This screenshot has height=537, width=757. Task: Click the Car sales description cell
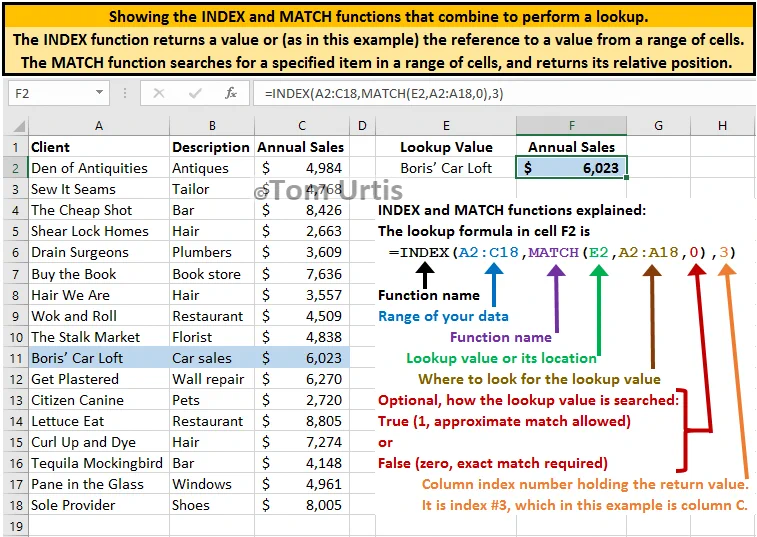point(212,358)
